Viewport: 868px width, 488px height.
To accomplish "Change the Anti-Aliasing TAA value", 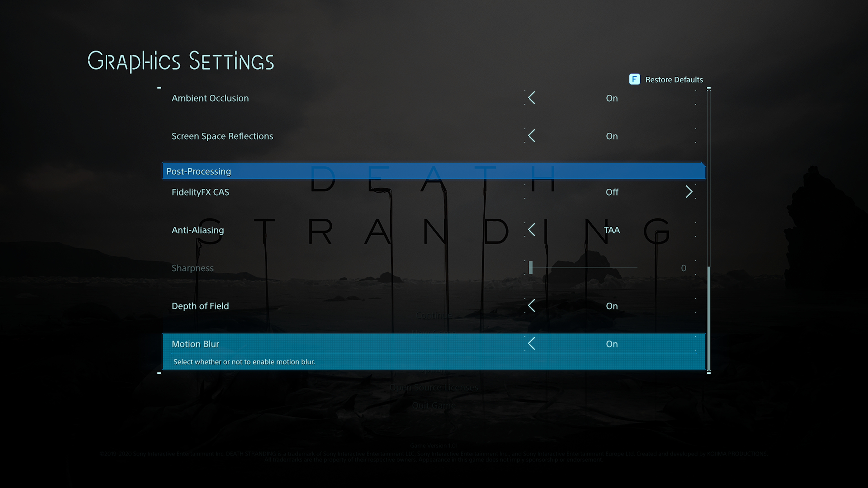I will click(x=612, y=230).
